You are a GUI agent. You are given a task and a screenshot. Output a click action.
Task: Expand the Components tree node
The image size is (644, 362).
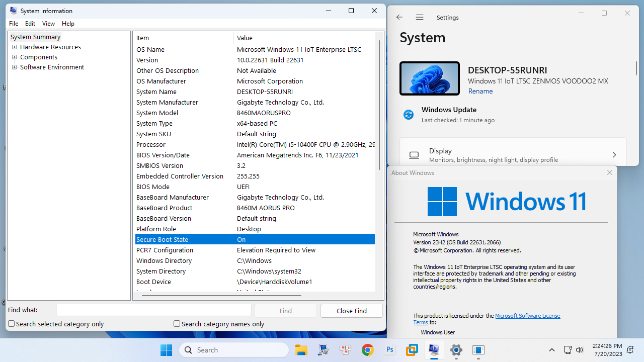[x=15, y=57]
